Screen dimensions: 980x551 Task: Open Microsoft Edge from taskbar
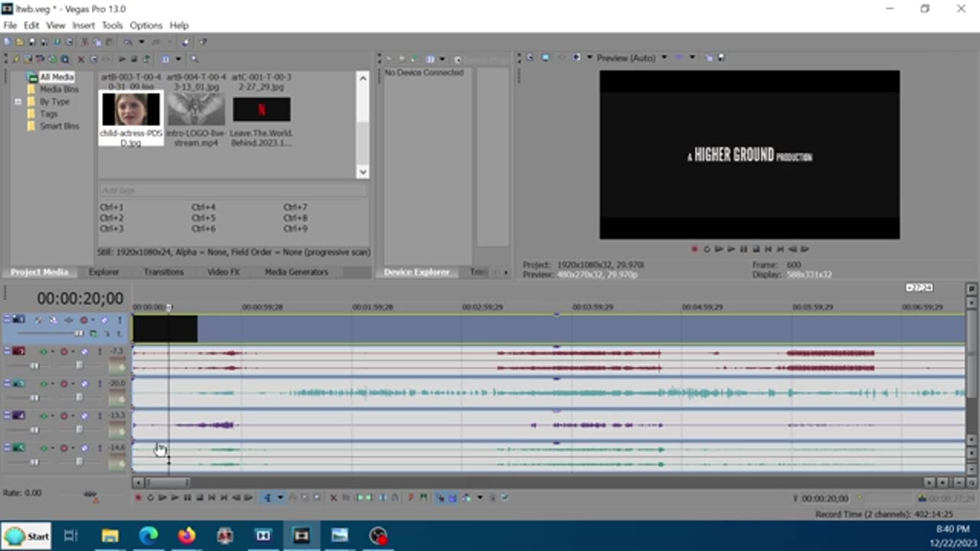click(x=149, y=536)
